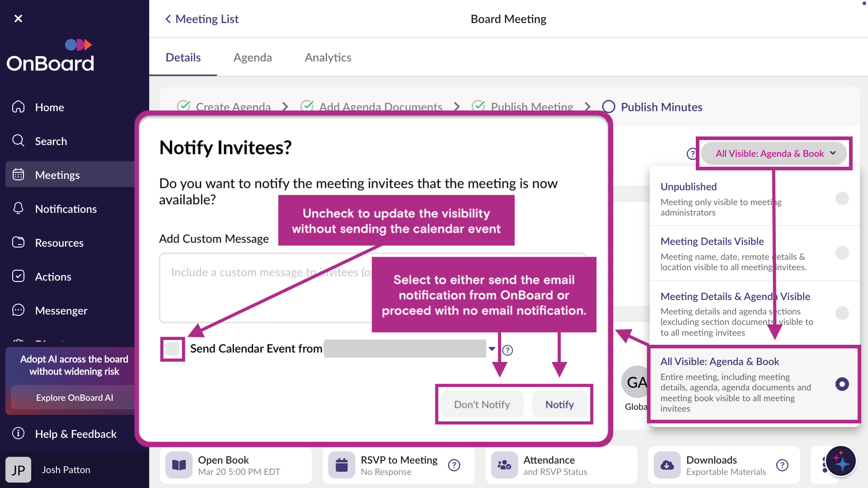The width and height of the screenshot is (868, 488).
Task: Click the Home icon in sidebar
Action: 19,107
